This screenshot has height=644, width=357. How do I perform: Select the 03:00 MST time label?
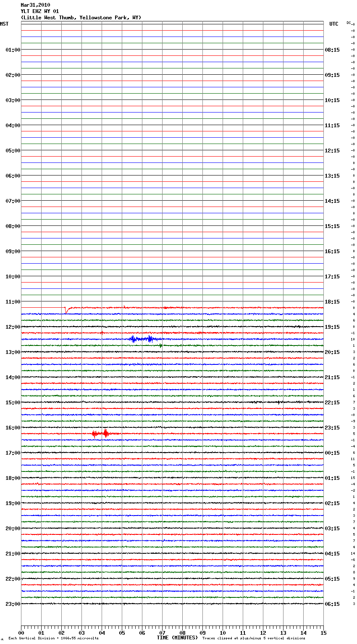click(13, 100)
